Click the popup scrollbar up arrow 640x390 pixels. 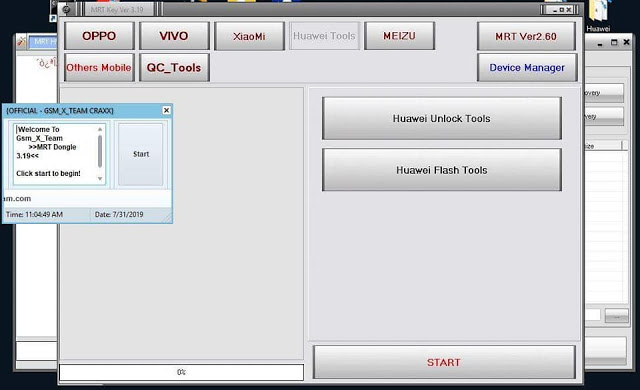pos(100,129)
